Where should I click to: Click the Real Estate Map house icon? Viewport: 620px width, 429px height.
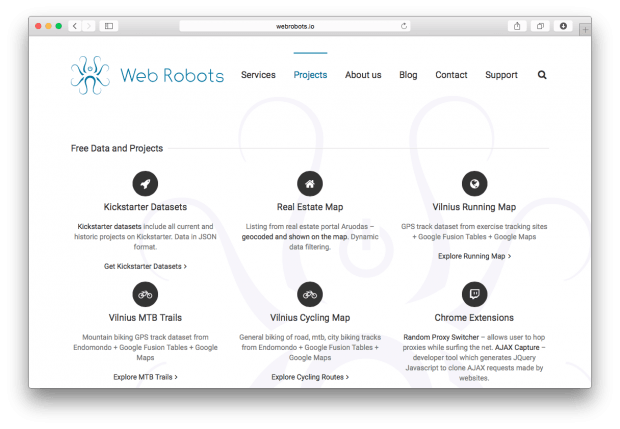(310, 184)
